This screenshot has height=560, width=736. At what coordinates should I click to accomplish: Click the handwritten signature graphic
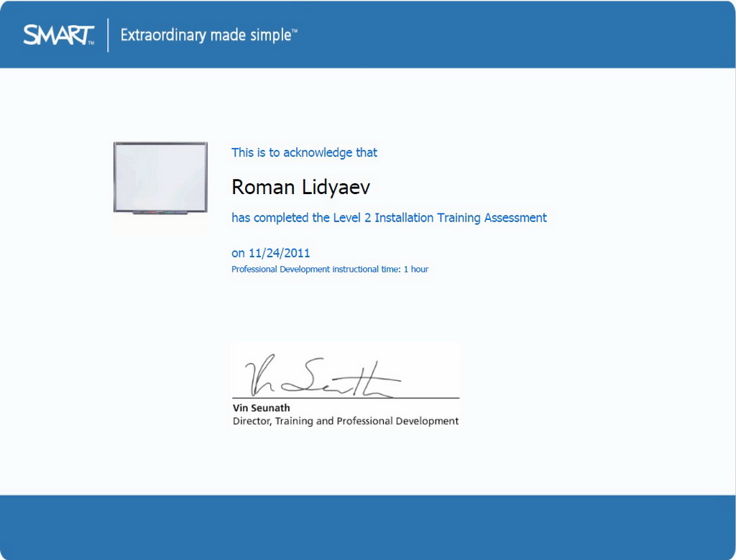coord(321,377)
